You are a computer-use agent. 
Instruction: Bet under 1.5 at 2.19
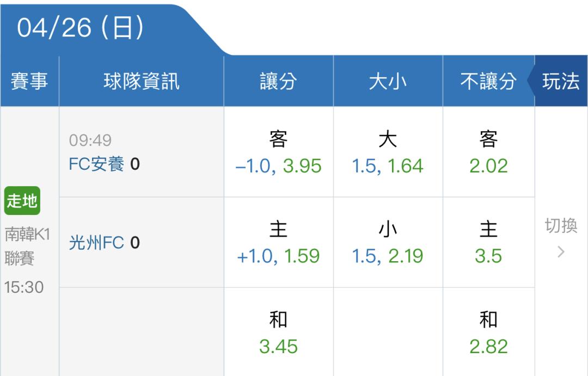point(388,243)
